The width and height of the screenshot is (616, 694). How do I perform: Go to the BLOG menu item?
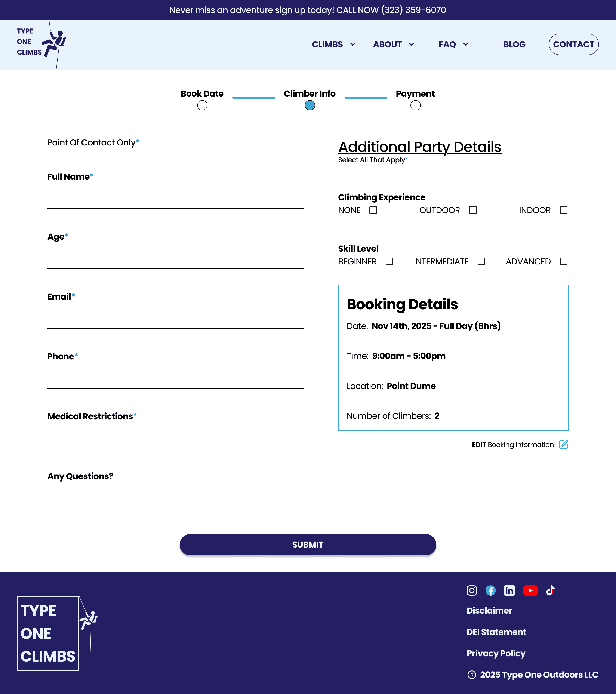coord(514,44)
